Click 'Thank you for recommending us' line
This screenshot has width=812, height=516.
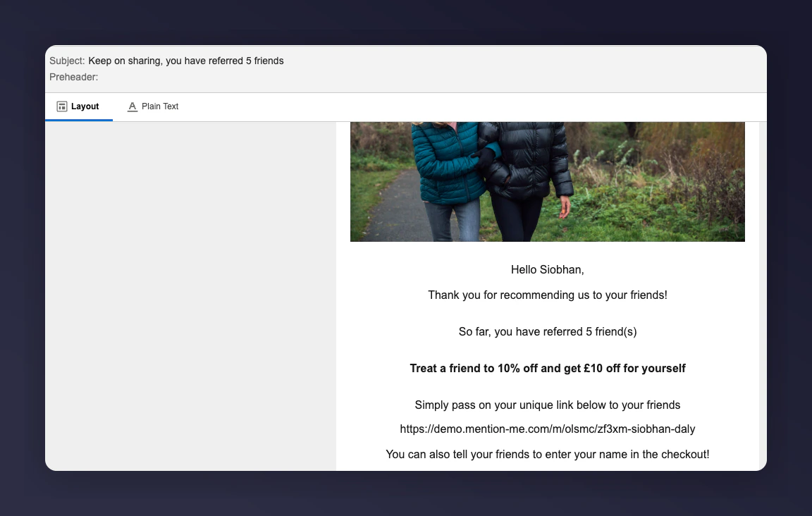click(x=548, y=295)
